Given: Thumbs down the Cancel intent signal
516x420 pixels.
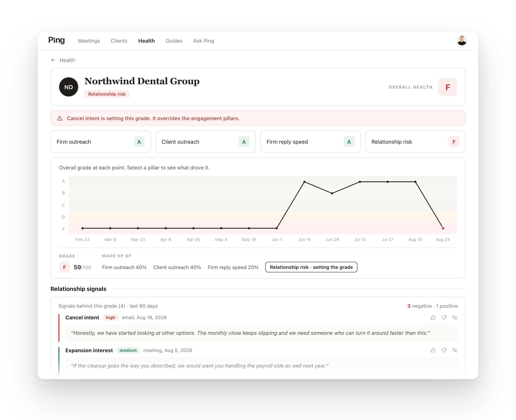Looking at the screenshot, I should 444,317.
